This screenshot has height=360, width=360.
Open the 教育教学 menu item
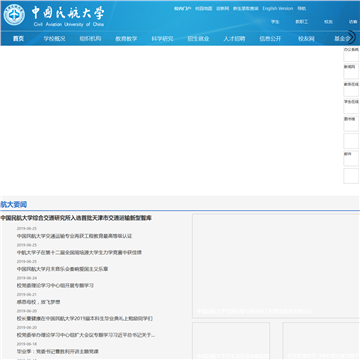pyautogui.click(x=126, y=39)
